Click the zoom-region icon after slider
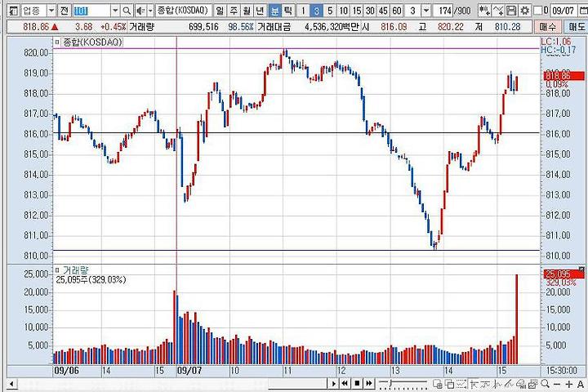This screenshot has height=392, width=588. pyautogui.click(x=438, y=384)
